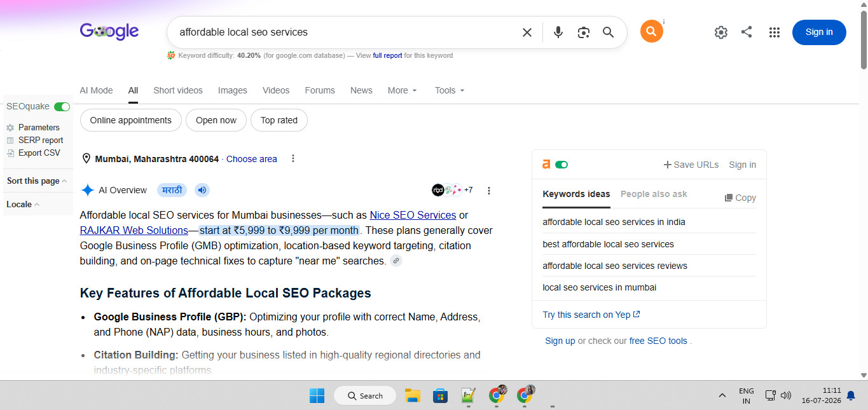Expand the More search categories dropdown
Viewport: 868px width, 410px height.
(403, 90)
